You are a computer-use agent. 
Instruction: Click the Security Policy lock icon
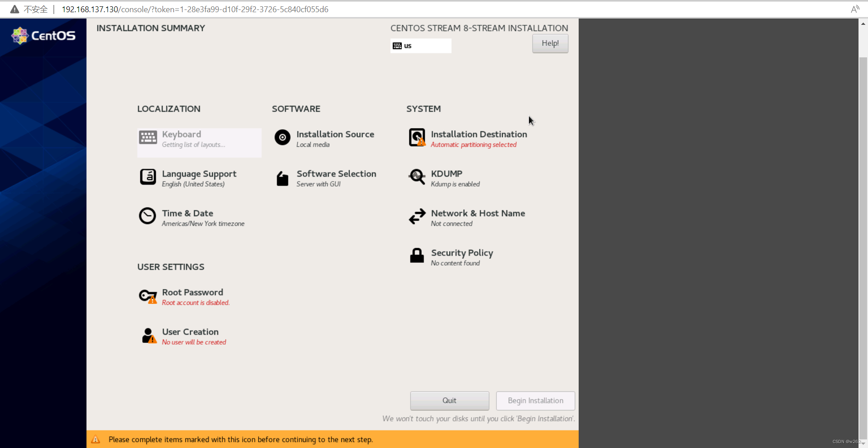click(x=417, y=255)
